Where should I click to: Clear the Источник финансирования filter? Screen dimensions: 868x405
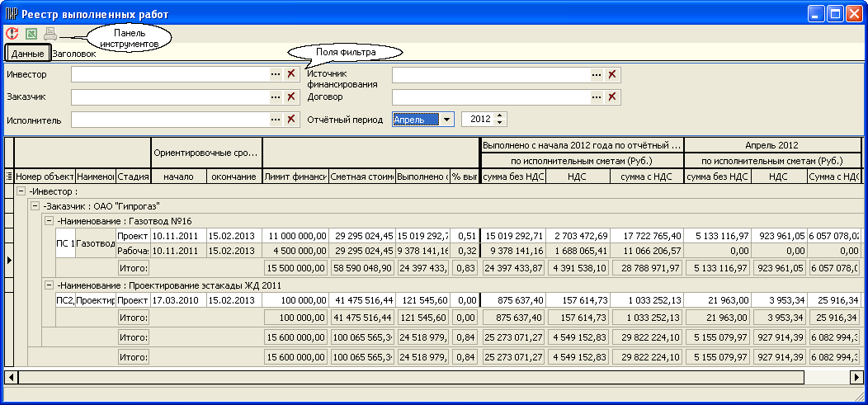[611, 74]
